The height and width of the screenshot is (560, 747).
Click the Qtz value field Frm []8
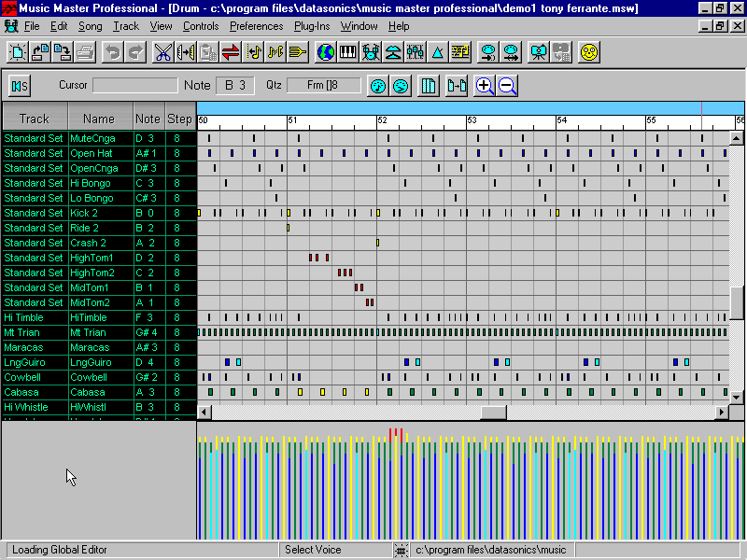[323, 85]
